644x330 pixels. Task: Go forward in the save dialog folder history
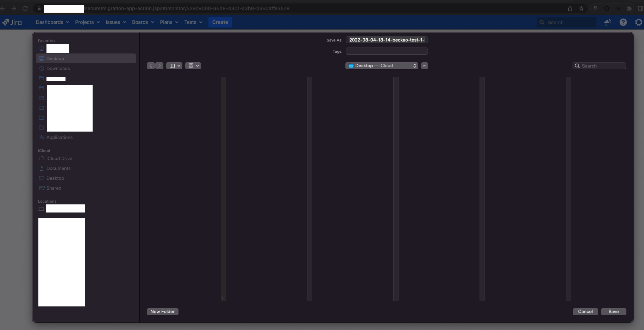point(160,66)
